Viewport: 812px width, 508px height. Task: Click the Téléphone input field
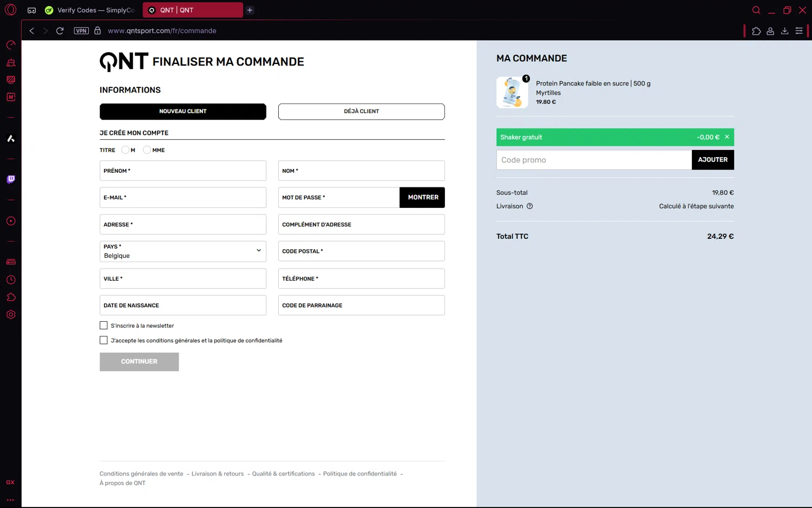pyautogui.click(x=362, y=278)
